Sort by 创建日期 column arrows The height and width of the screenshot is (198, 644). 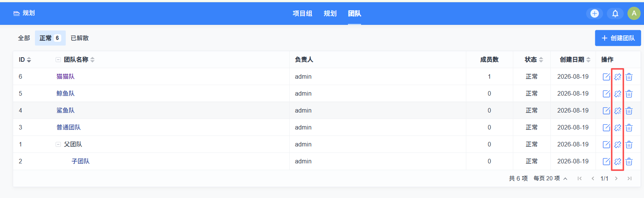tap(588, 59)
